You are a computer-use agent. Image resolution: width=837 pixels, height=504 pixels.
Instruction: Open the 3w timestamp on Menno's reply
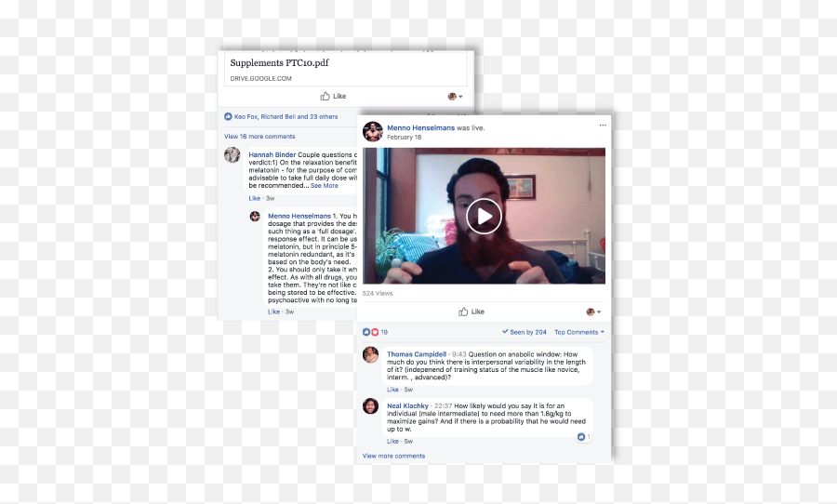(x=289, y=312)
